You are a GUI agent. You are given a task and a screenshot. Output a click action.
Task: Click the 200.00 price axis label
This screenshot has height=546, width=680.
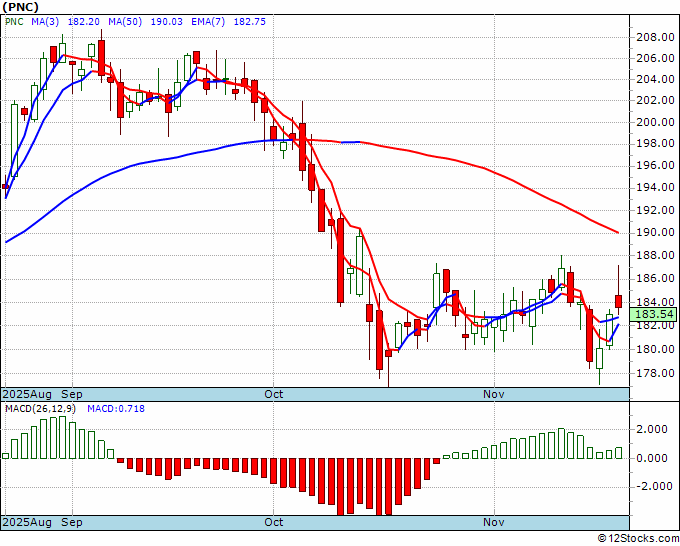coord(655,122)
